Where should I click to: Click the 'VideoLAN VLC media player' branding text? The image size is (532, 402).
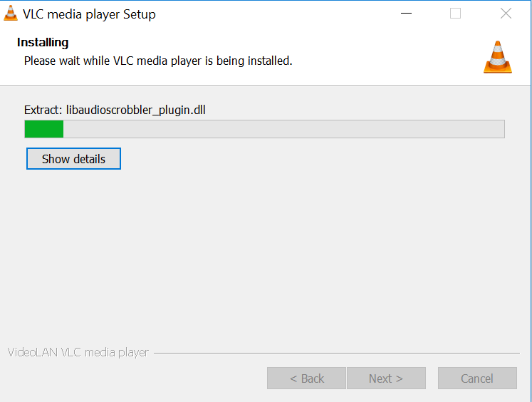click(x=78, y=352)
